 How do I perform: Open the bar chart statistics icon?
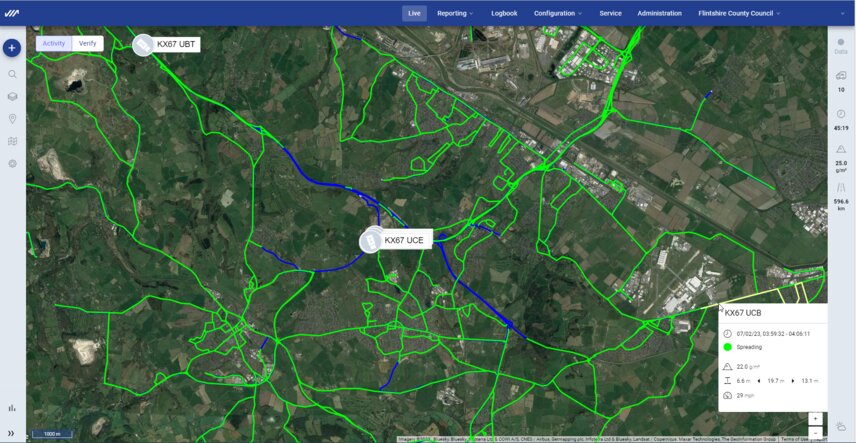click(12, 408)
